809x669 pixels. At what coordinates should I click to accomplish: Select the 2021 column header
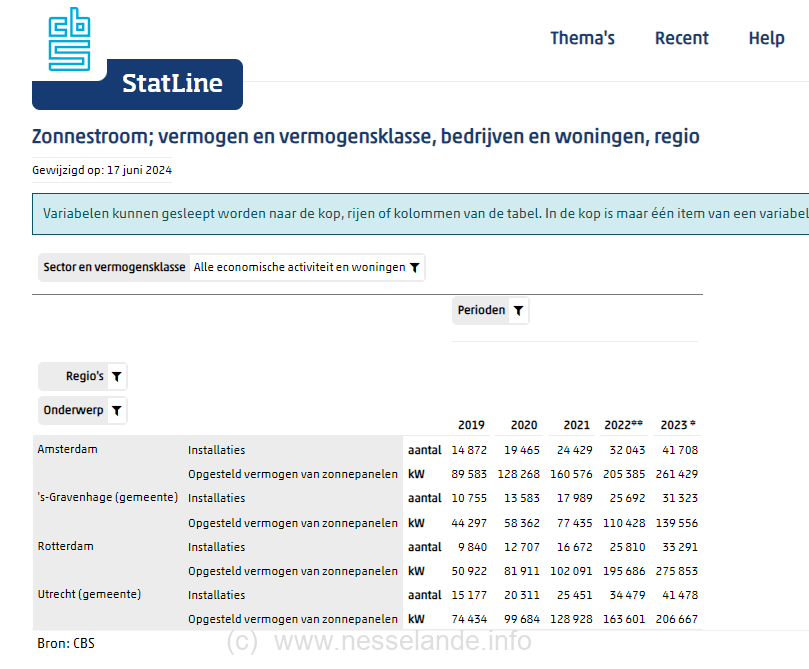coord(576,425)
